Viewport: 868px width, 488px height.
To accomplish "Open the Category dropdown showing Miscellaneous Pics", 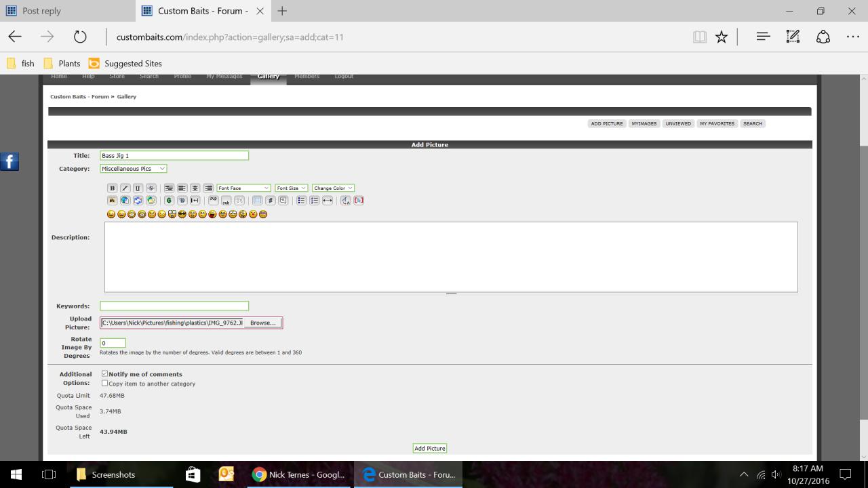I will click(133, 169).
